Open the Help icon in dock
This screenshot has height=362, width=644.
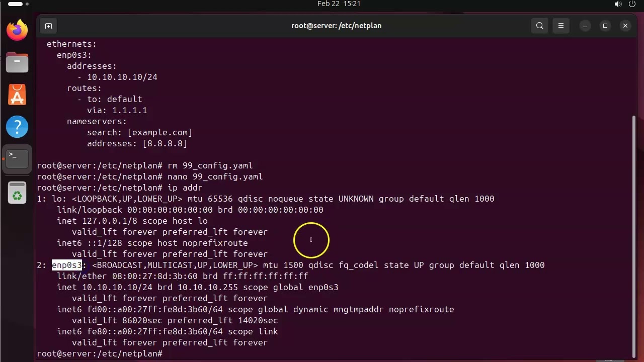17,127
